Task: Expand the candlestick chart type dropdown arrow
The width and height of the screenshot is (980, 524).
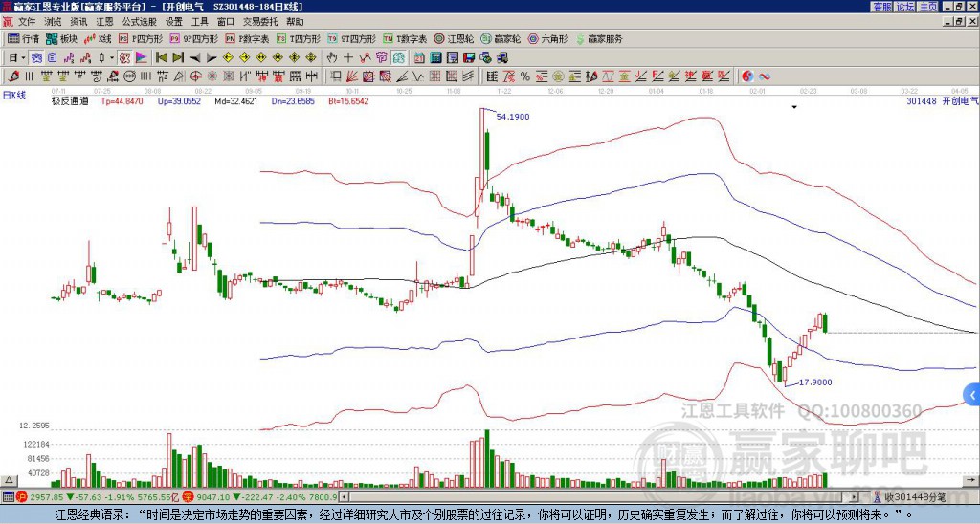Action: [112, 58]
